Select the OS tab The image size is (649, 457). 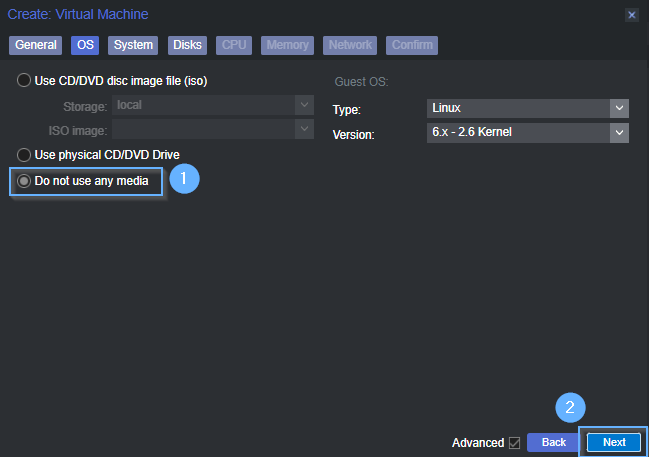coord(85,45)
